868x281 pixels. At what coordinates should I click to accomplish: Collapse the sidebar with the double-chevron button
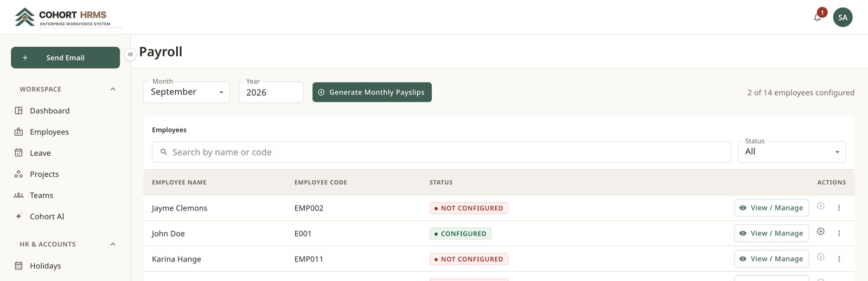[130, 54]
